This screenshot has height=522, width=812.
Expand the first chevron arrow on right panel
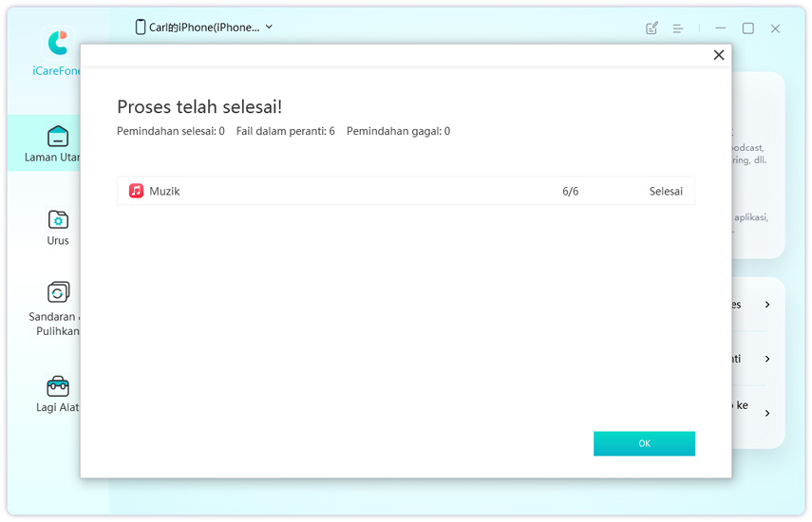(767, 305)
